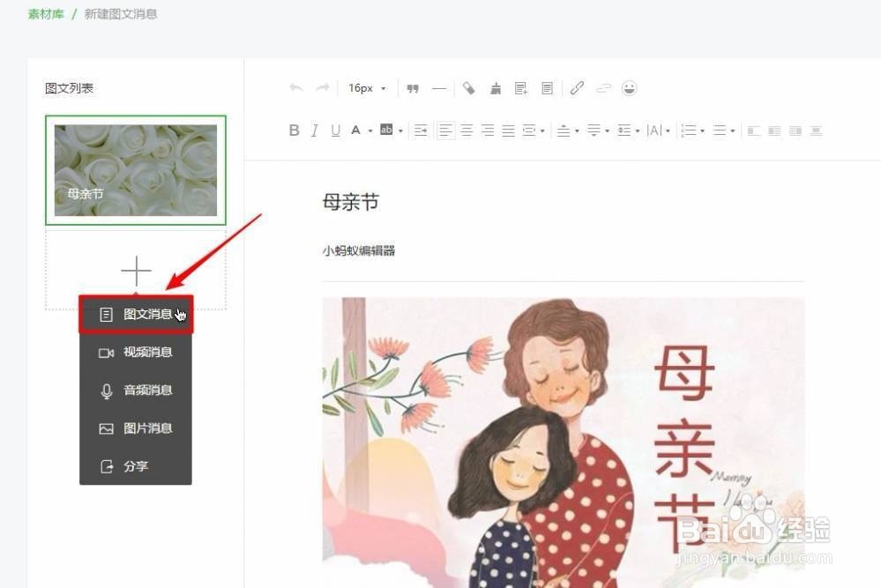Click the first image float icon after the list buttons
Image resolution: width=881 pixels, height=588 pixels.
(x=753, y=130)
